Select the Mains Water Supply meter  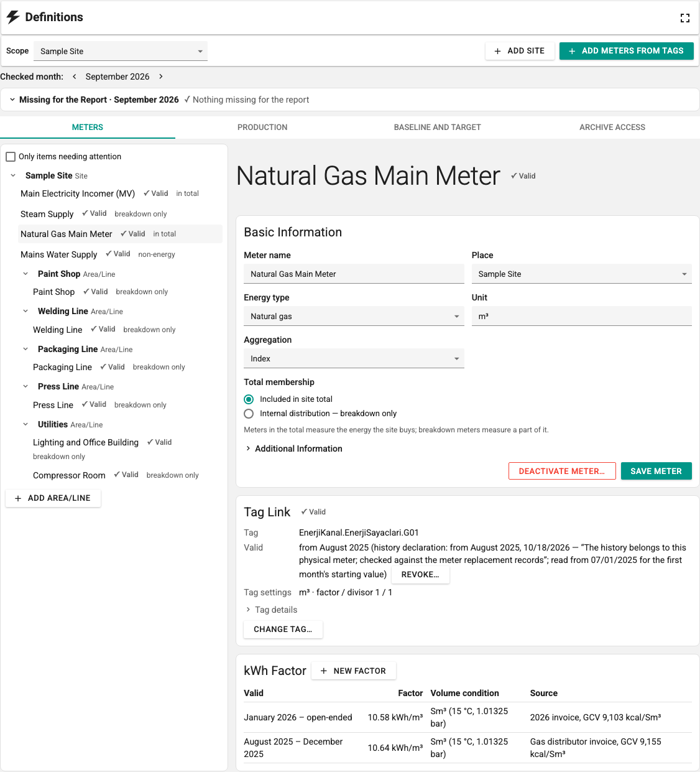pyautogui.click(x=120, y=254)
